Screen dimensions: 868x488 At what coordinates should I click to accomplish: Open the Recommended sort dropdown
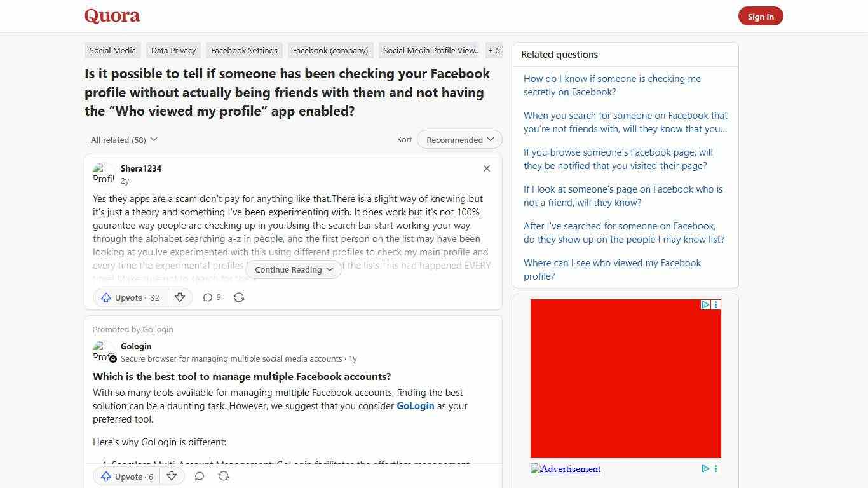(x=459, y=139)
